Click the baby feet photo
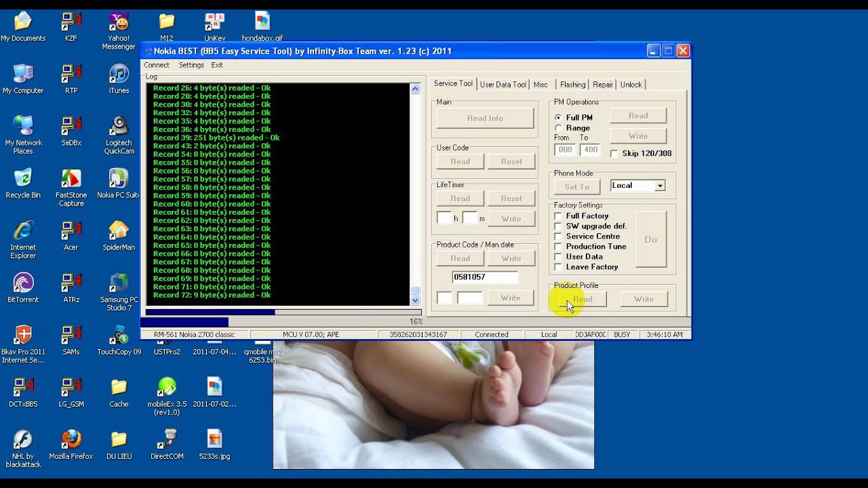868x488 pixels. pyautogui.click(x=433, y=404)
